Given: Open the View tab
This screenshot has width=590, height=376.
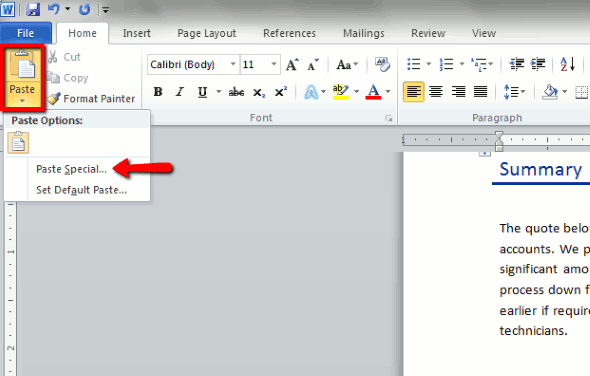Looking at the screenshot, I should [484, 33].
